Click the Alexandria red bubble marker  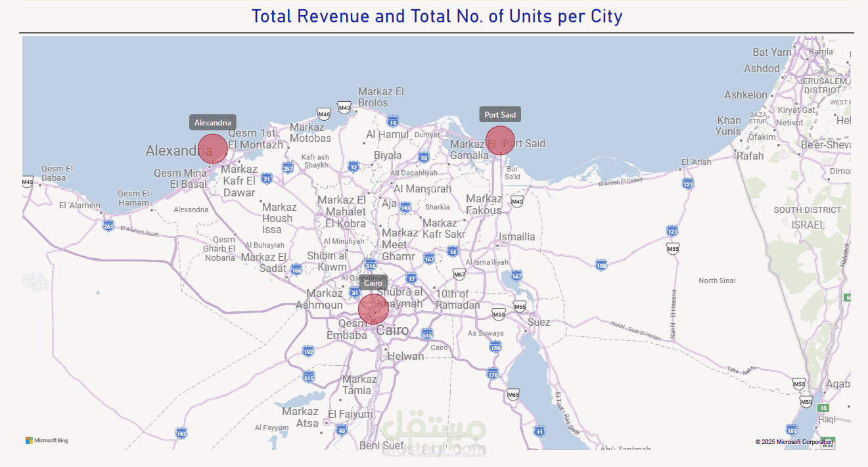[213, 148]
